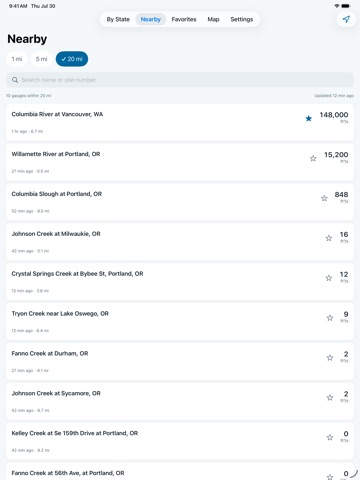
Task: Open Johnson Creek at Milwaukie, OR gauge
Action: click(x=180, y=242)
